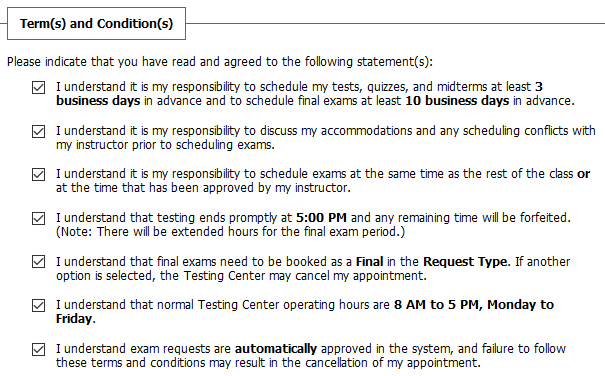Click the bold '10 business days' text
This screenshot has width=605, height=376.
[x=457, y=101]
